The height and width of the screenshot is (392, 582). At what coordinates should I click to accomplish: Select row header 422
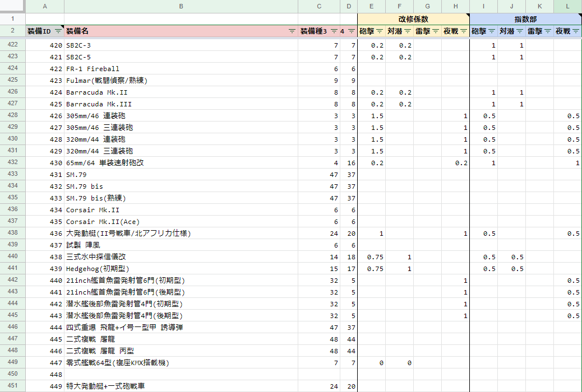(x=13, y=44)
